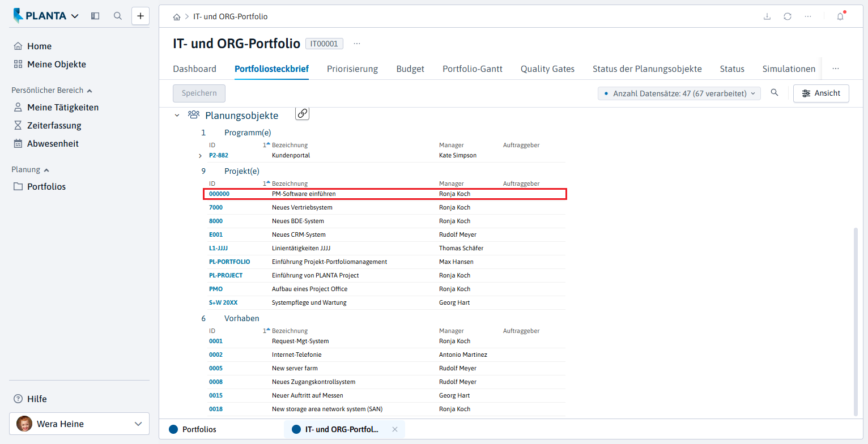Sort by ID column header in Projekt(e)
Image resolution: width=868 pixels, height=444 pixels.
coord(212,183)
